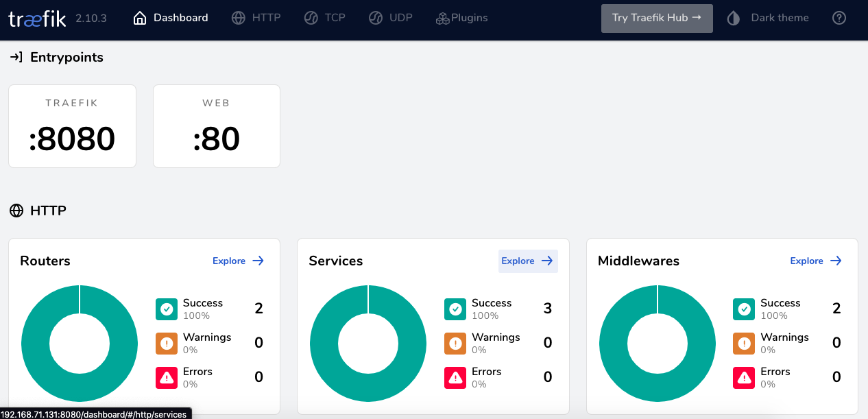
Task: Click the Routers errors red triangle icon
Action: point(167,378)
